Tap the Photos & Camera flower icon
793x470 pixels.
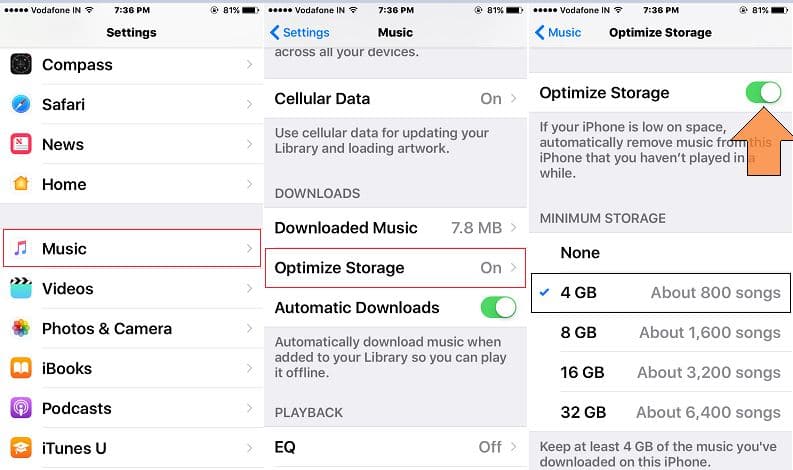tap(21, 328)
